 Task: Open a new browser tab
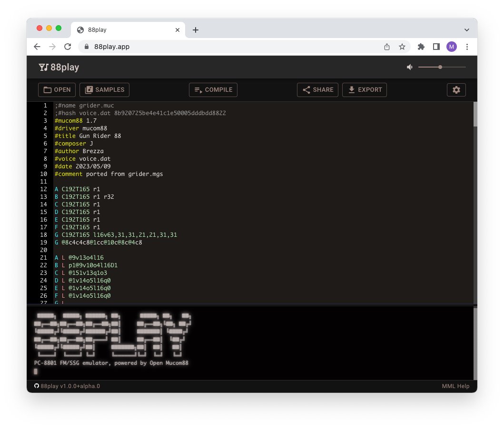196,30
